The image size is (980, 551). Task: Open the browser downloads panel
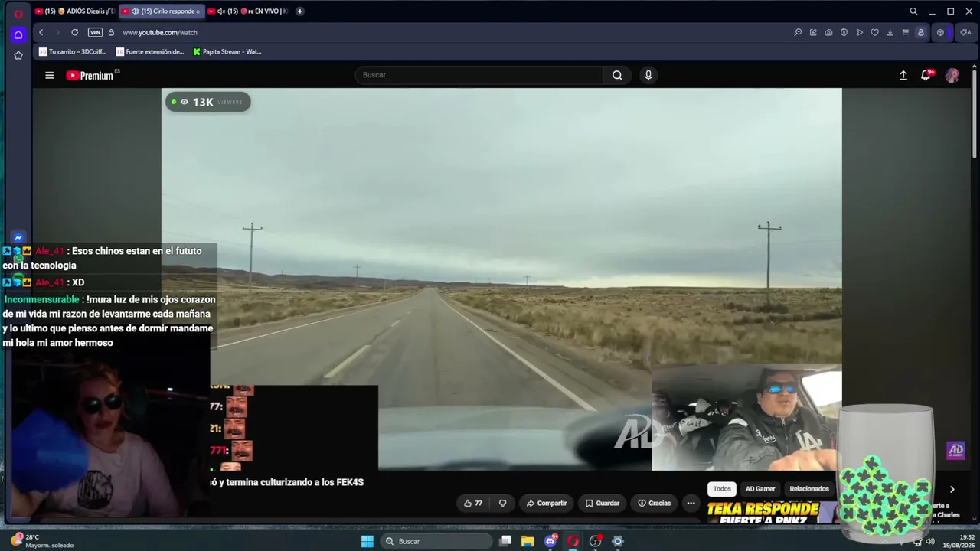click(890, 32)
